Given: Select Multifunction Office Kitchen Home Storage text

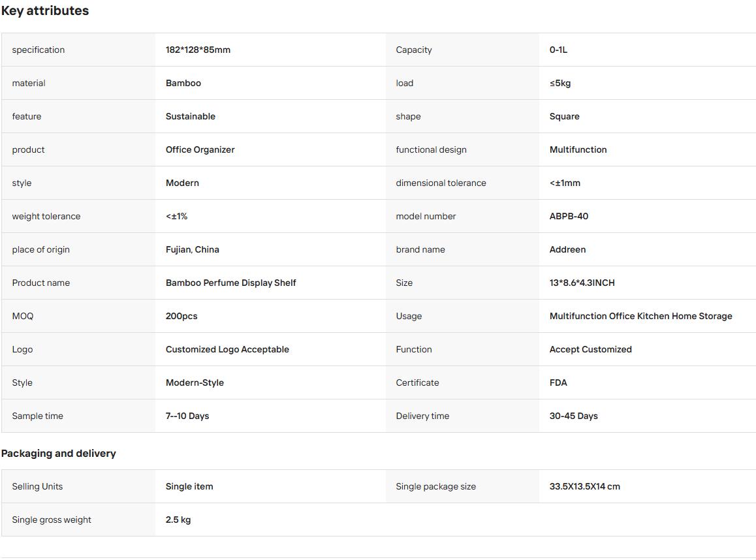Looking at the screenshot, I should [x=640, y=316].
